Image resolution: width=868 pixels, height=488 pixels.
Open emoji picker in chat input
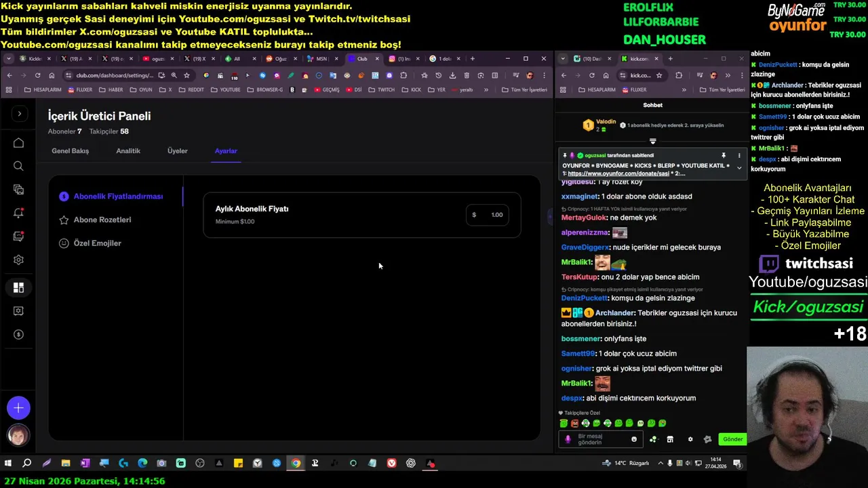(x=634, y=439)
